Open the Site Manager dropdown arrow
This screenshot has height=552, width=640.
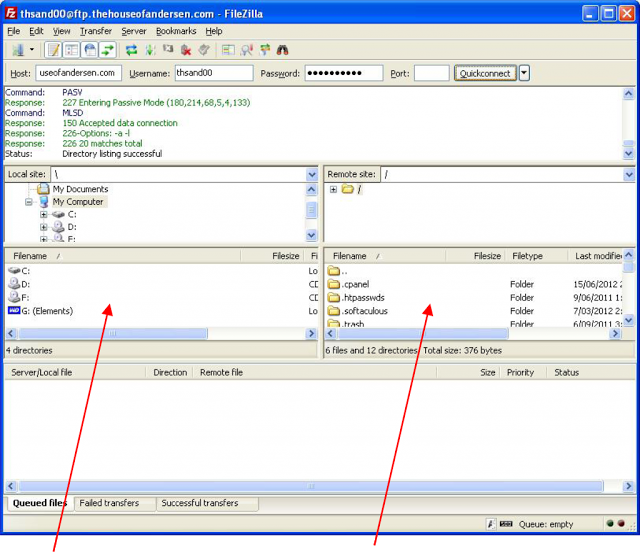click(32, 50)
